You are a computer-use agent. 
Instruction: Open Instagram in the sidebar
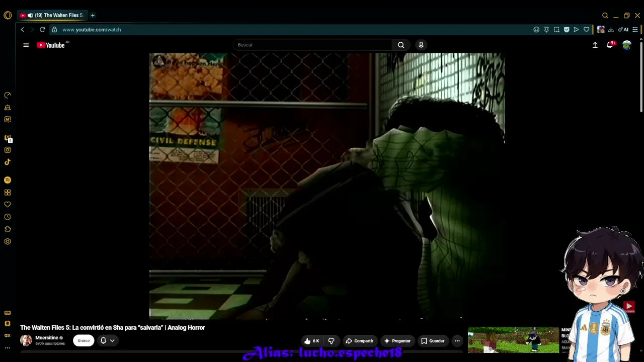pyautogui.click(x=8, y=150)
